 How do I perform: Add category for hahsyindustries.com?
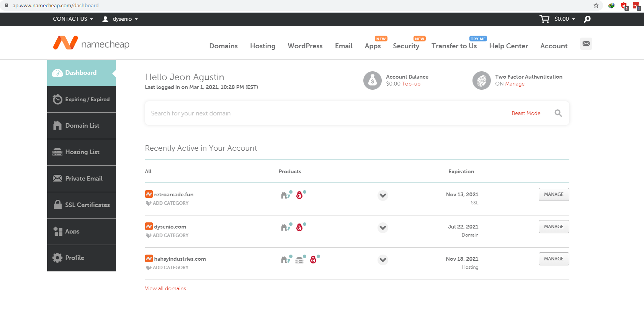click(167, 268)
